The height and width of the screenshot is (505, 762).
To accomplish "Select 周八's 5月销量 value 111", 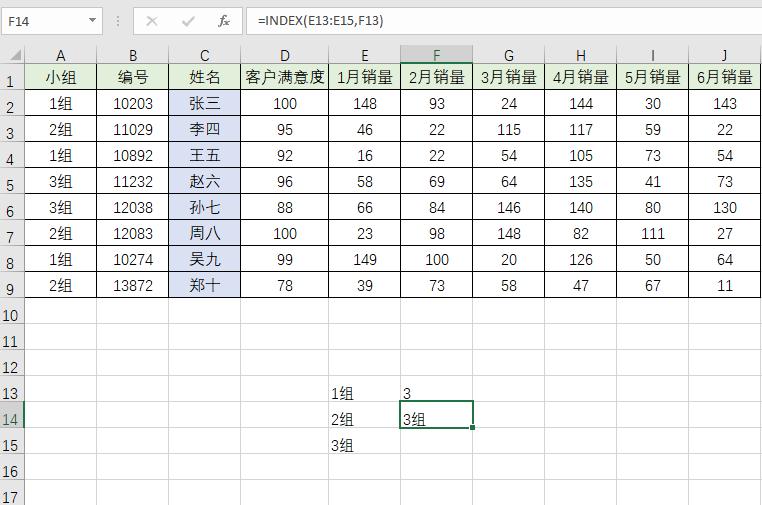I will coord(653,233).
